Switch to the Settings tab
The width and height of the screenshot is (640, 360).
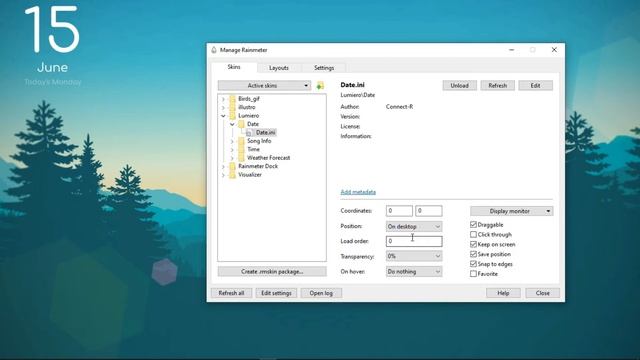(x=324, y=68)
